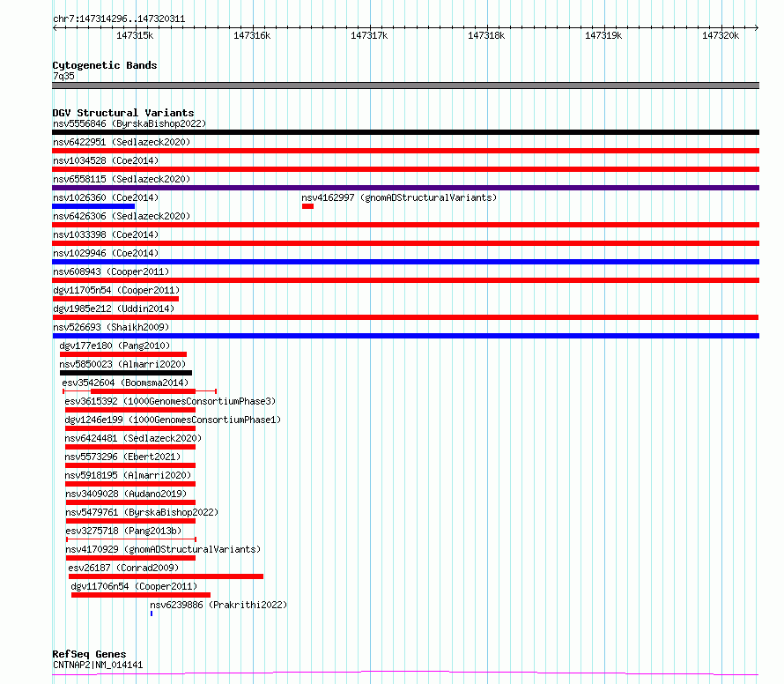This screenshot has height=684, width=784.
Task: Click the nsv4162997 (gnomADStructuralVariants) label
Action: click(x=399, y=197)
